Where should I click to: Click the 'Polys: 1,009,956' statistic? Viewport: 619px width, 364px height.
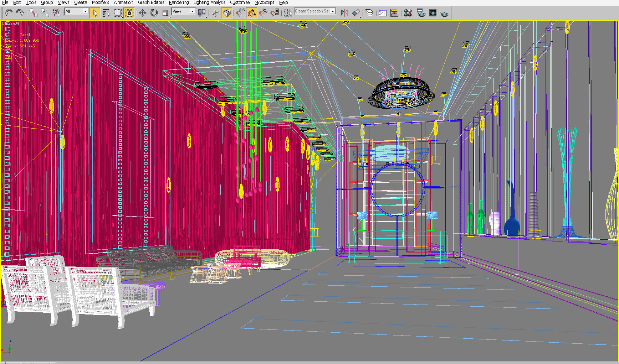tap(22, 40)
